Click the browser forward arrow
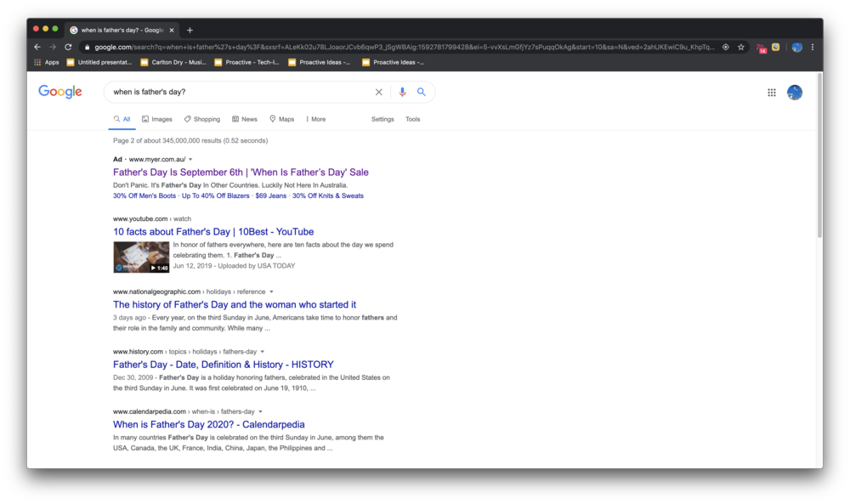 tap(53, 47)
